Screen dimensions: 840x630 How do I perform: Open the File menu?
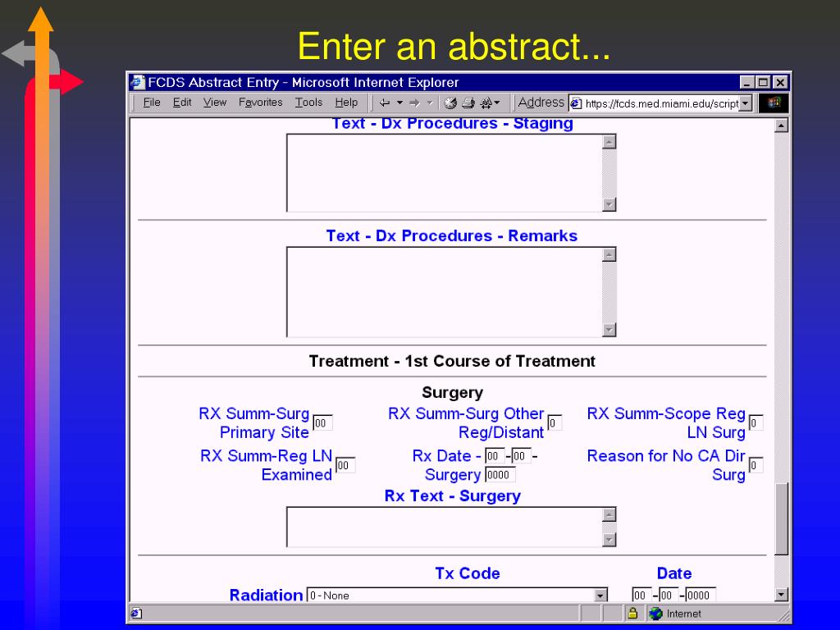pos(152,103)
